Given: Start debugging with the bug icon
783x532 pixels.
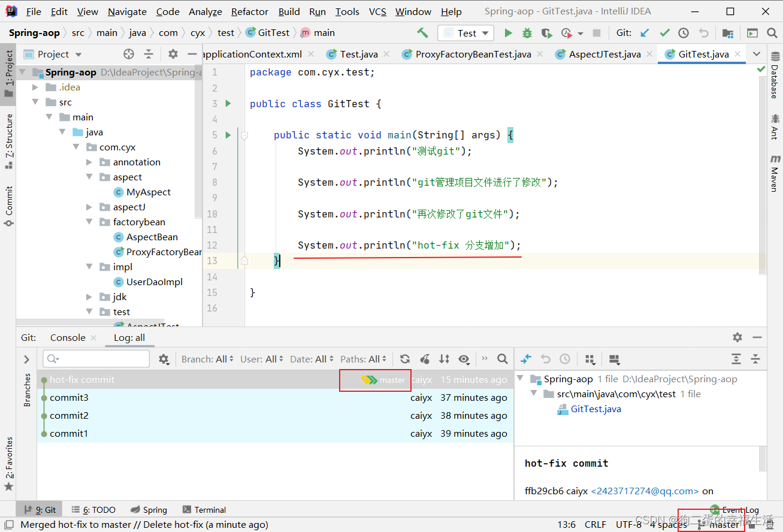Looking at the screenshot, I should point(527,33).
